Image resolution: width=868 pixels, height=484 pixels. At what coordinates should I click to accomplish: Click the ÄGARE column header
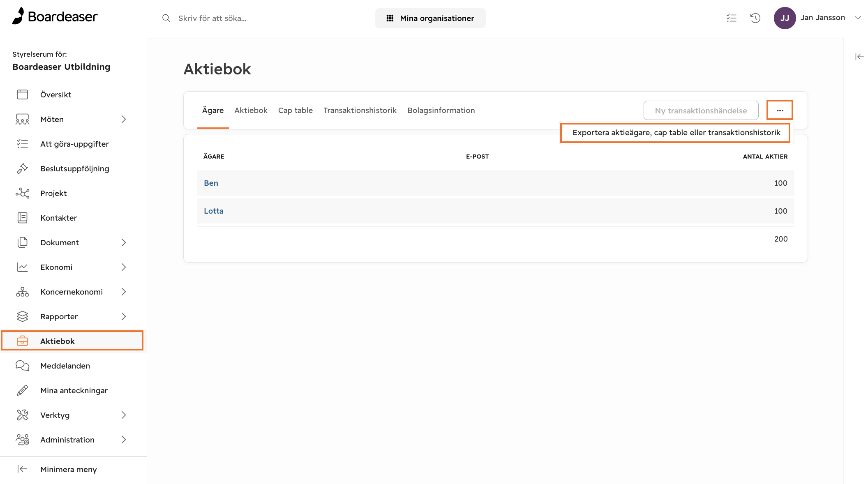pyautogui.click(x=214, y=157)
